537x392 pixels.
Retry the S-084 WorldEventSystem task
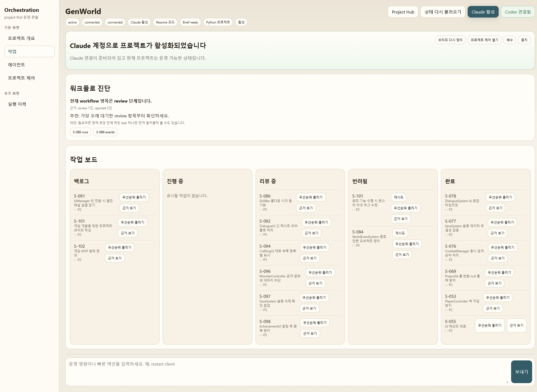click(x=400, y=233)
